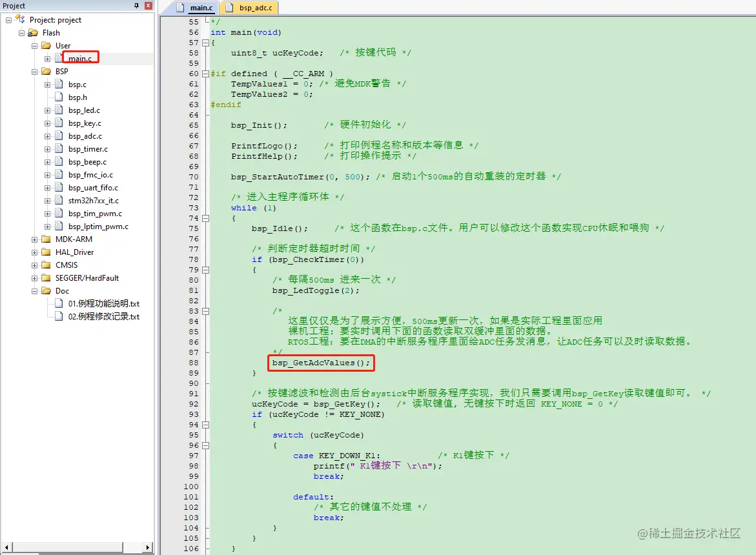The image size is (756, 555).
Task: Click bsp_StartAutoTimer call on line 70
Action: click(x=300, y=177)
